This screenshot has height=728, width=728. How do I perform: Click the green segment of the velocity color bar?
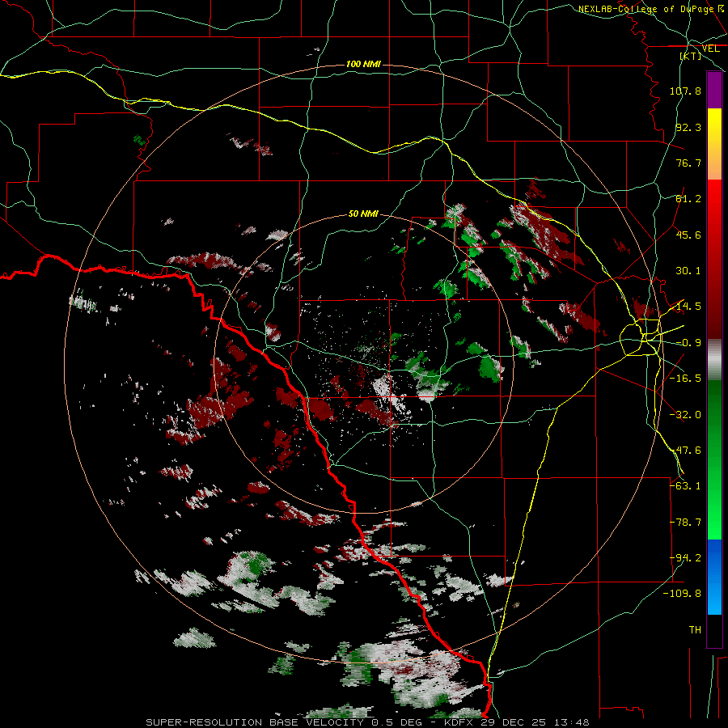coord(714,459)
